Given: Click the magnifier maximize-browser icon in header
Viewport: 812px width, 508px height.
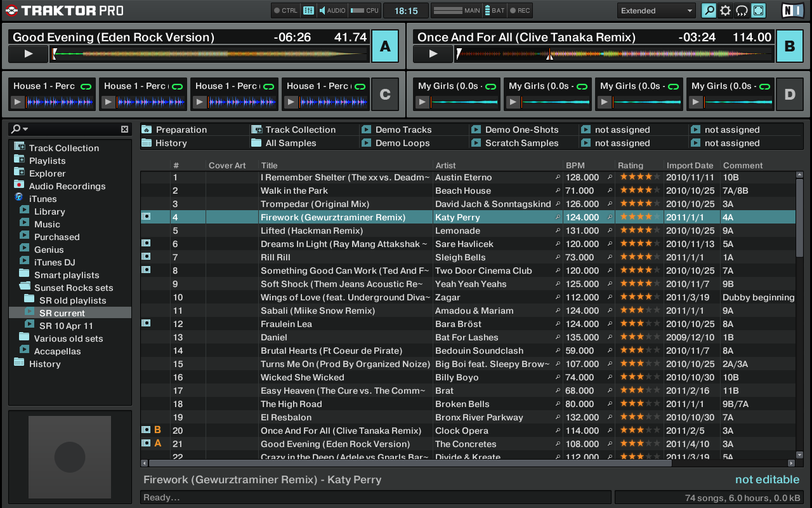Looking at the screenshot, I should 708,11.
